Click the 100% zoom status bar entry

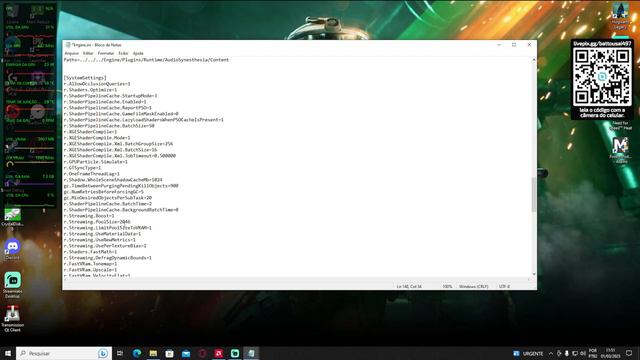(x=447, y=287)
